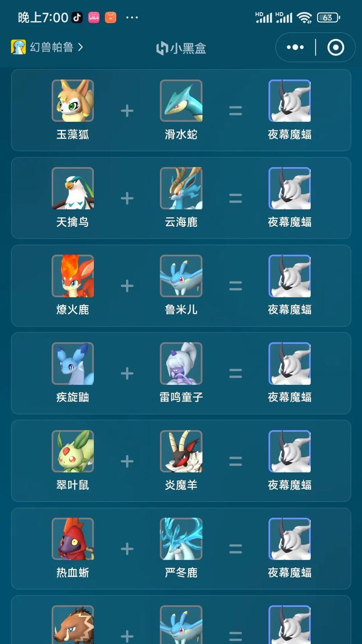Tap the Bilibili status bar notification icon
Screen dimensions: 362x644
pos(94,18)
